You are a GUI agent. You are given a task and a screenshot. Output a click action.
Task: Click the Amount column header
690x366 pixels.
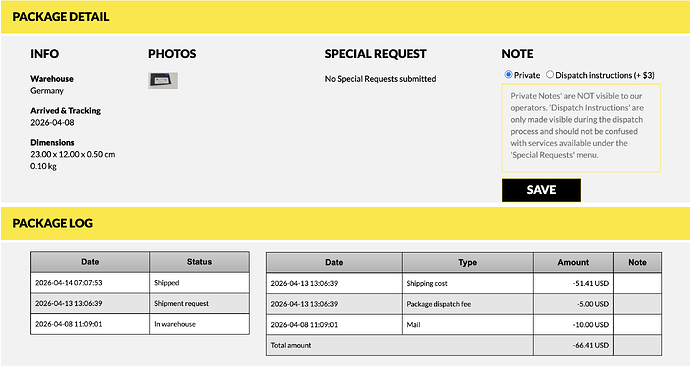[x=573, y=263]
